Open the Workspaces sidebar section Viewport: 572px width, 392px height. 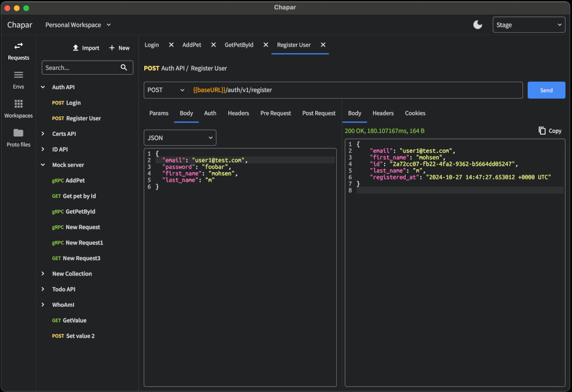pos(18,108)
